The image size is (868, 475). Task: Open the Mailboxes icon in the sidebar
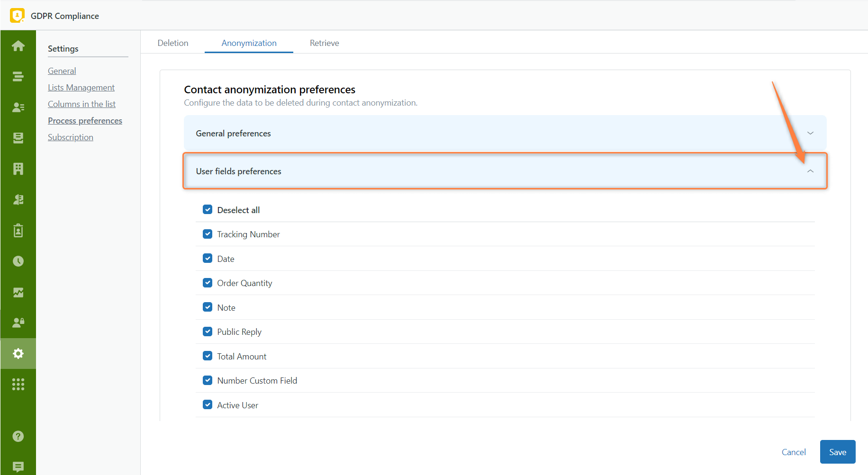click(18, 138)
